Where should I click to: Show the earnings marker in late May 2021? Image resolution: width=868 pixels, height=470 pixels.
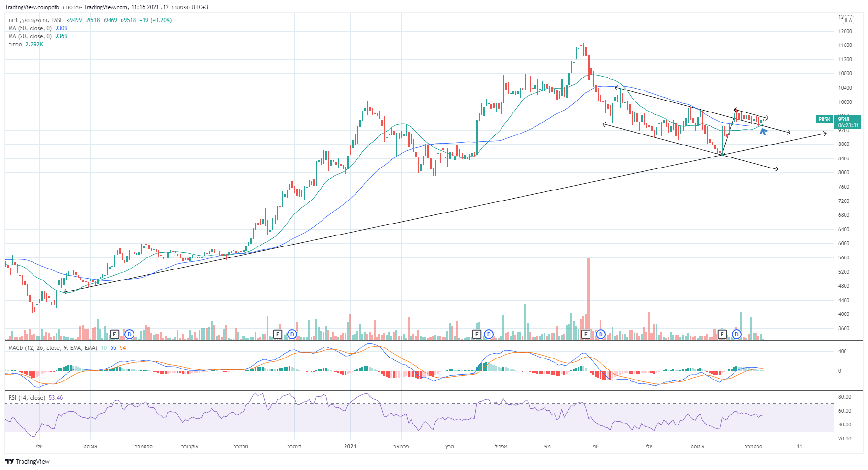(x=586, y=334)
